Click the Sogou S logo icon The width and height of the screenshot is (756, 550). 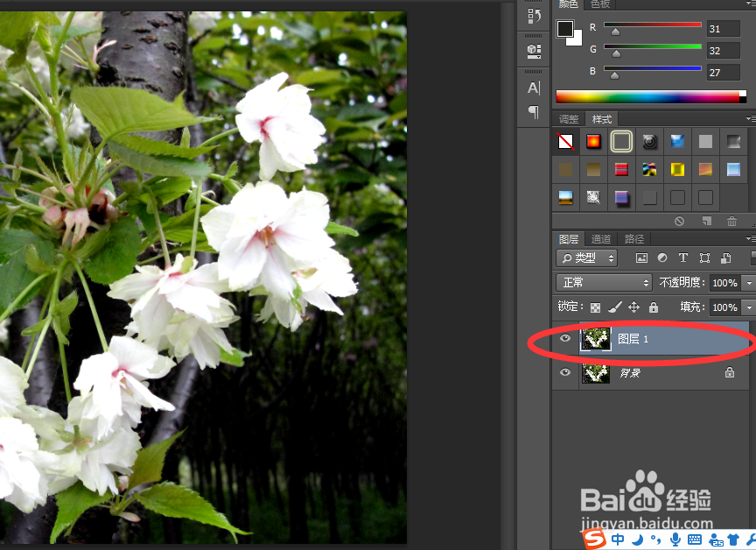click(594, 539)
